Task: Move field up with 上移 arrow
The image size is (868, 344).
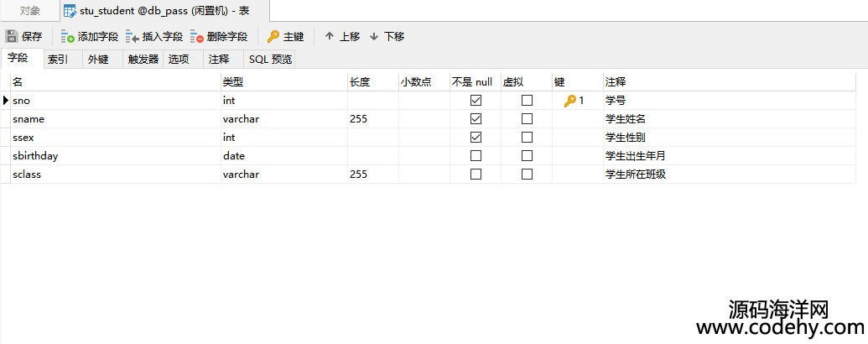Action: coord(330,37)
